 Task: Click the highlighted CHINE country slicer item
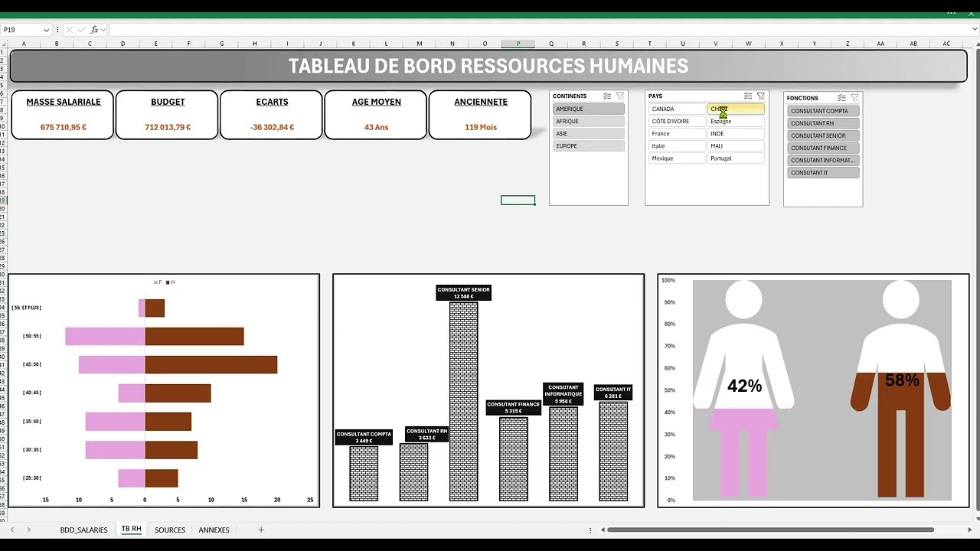[x=736, y=109]
